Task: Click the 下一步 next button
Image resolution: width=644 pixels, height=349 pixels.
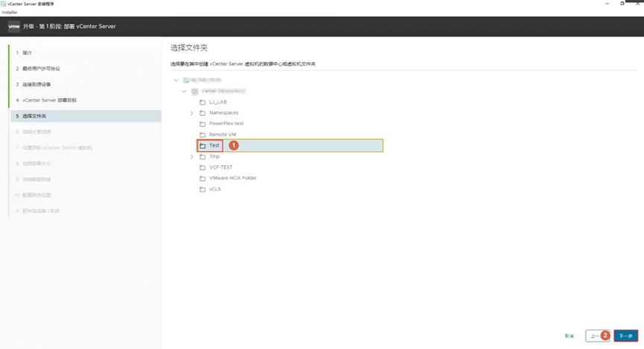Action: point(626,336)
